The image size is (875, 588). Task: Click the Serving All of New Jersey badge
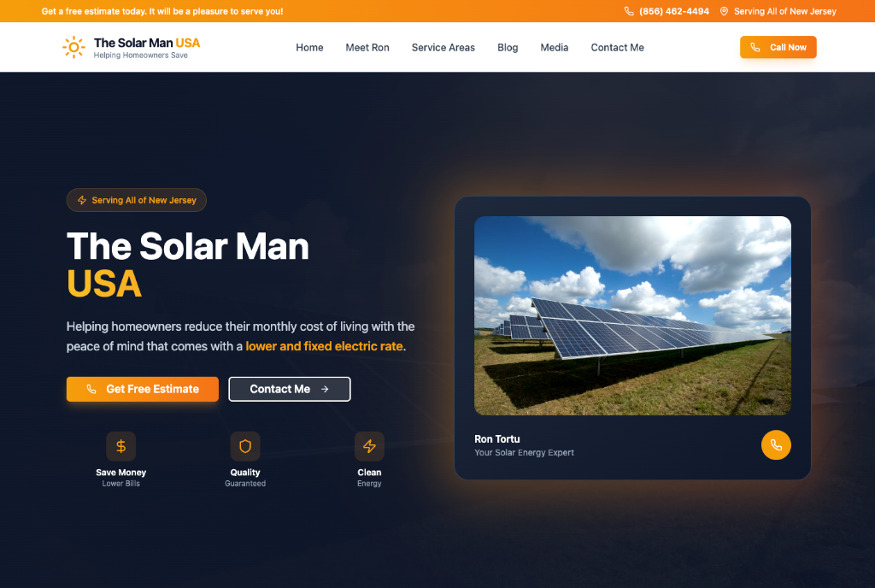point(136,200)
